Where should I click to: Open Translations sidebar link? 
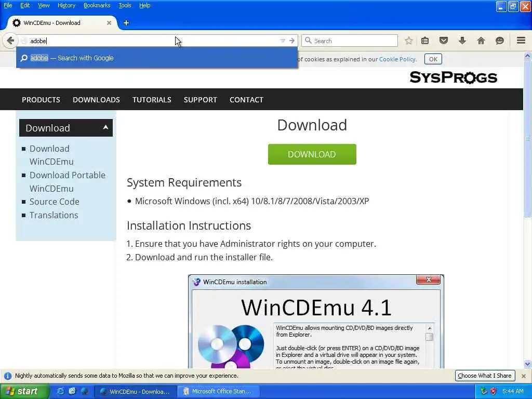pyautogui.click(x=54, y=215)
